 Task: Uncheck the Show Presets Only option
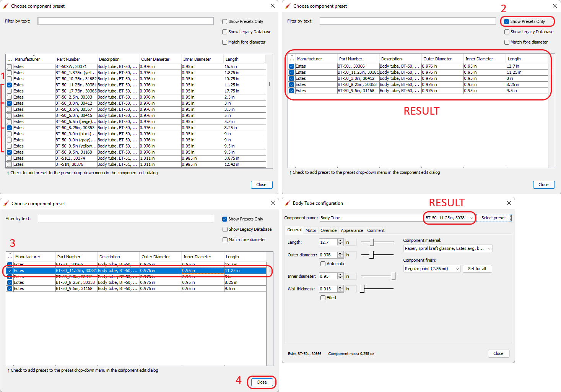(507, 21)
